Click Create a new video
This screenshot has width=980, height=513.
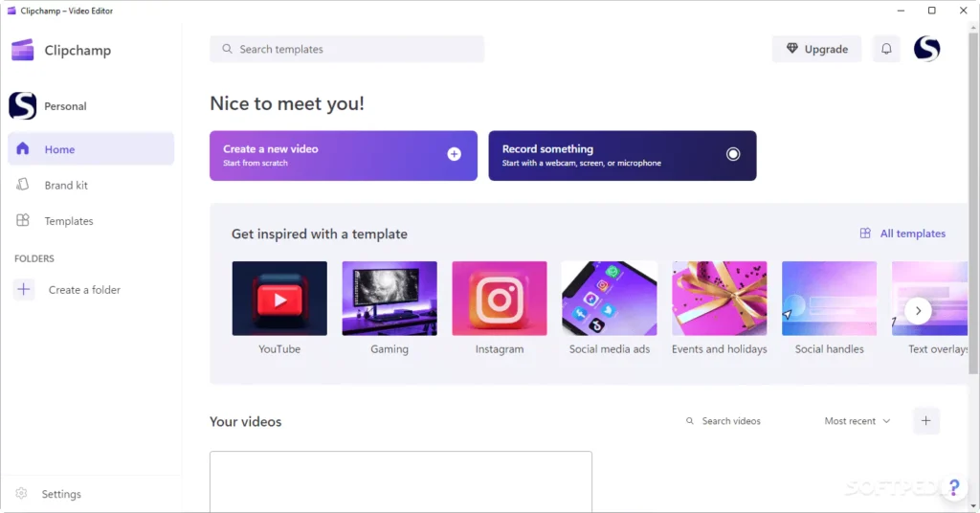tap(344, 156)
